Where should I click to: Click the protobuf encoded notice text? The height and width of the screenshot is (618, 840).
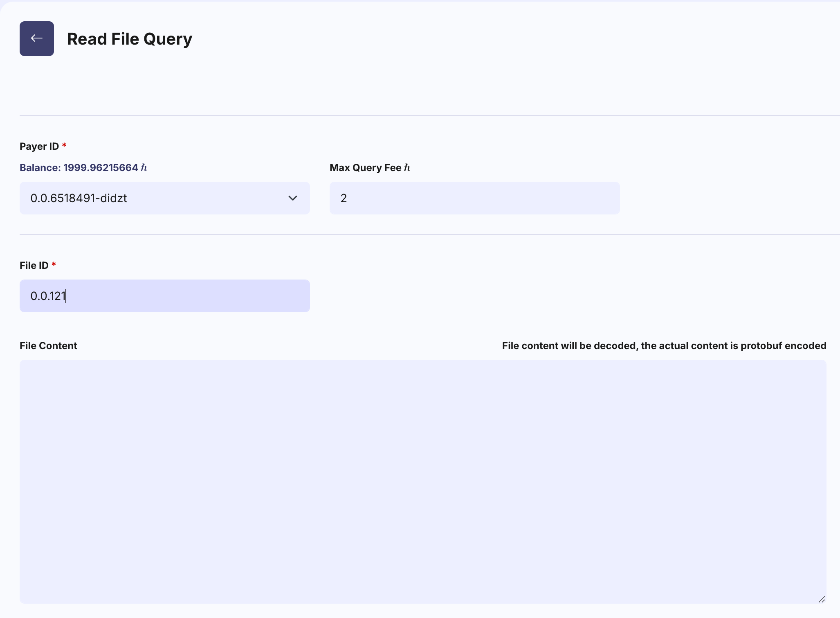[664, 346]
